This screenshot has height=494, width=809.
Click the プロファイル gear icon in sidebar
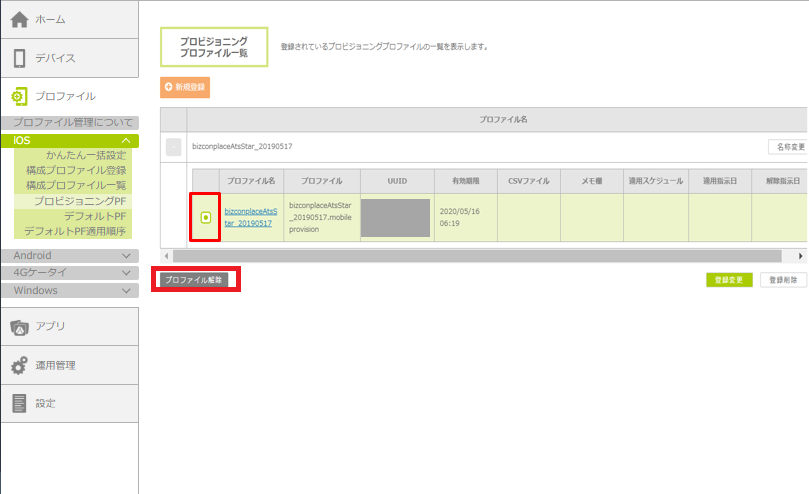[x=19, y=96]
